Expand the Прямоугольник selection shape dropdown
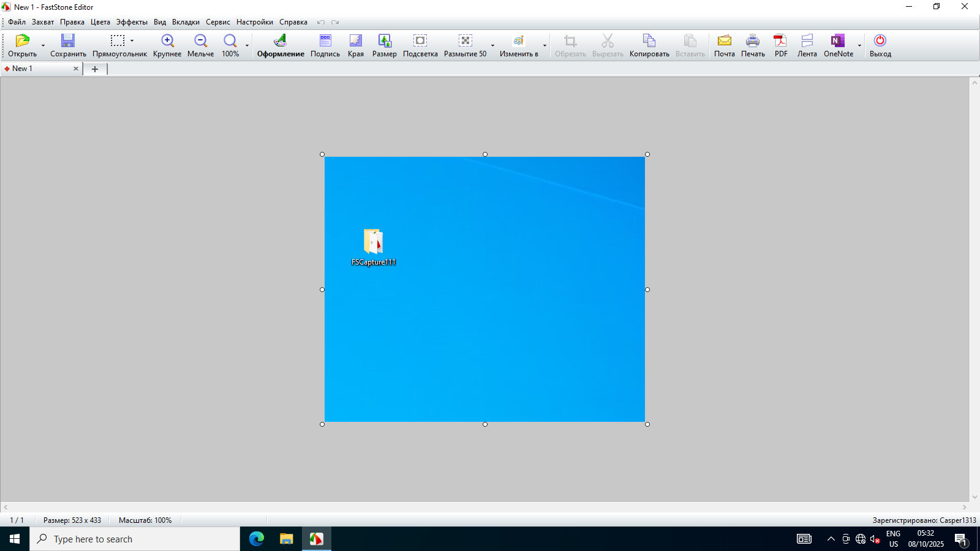This screenshot has width=980, height=551. pyautogui.click(x=132, y=41)
